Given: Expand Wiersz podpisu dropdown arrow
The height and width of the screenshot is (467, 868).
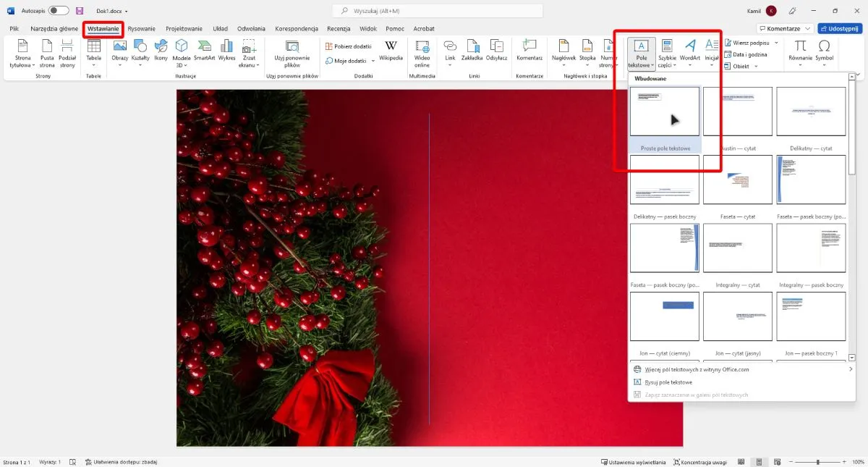Looking at the screenshot, I should [776, 43].
